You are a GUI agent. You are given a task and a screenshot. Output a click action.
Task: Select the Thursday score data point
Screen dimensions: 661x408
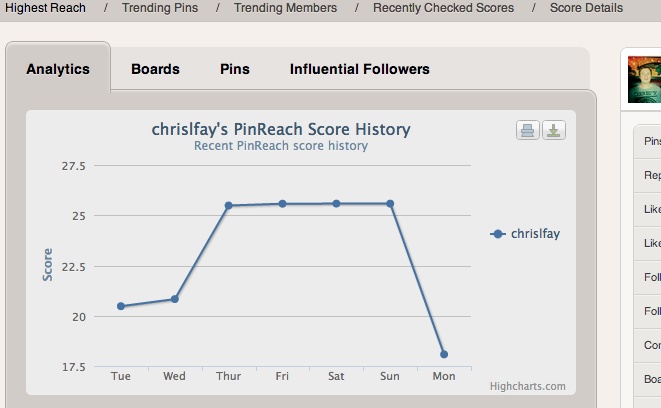tap(229, 205)
